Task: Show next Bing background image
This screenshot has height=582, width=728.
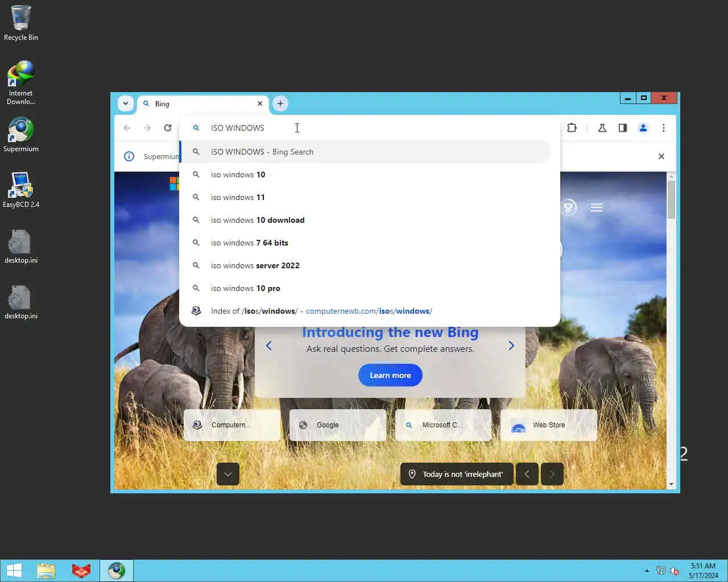Action: point(552,474)
